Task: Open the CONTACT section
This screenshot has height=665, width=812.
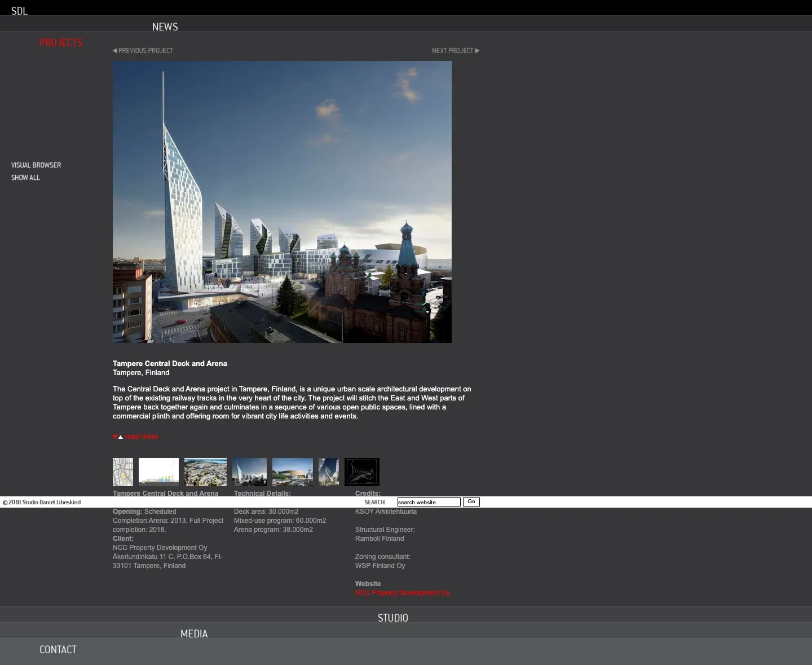Action: coord(58,649)
